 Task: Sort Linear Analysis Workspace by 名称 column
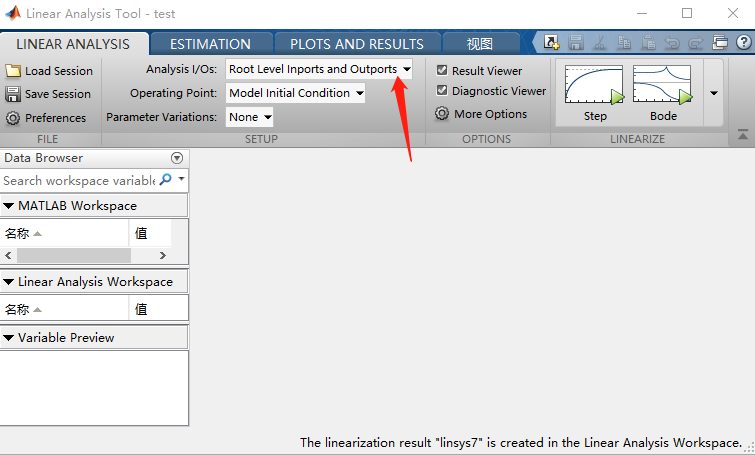[x=65, y=309]
